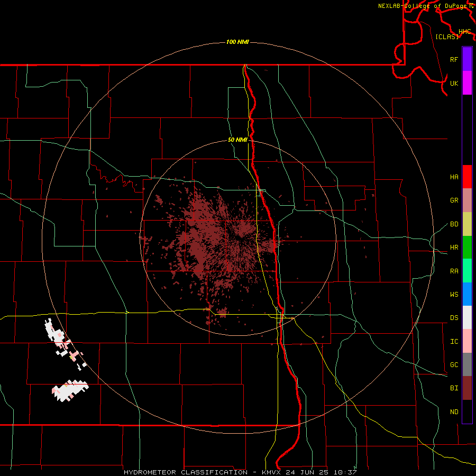Click the purple RF legend swatch
476x476 pixels.
(x=467, y=59)
